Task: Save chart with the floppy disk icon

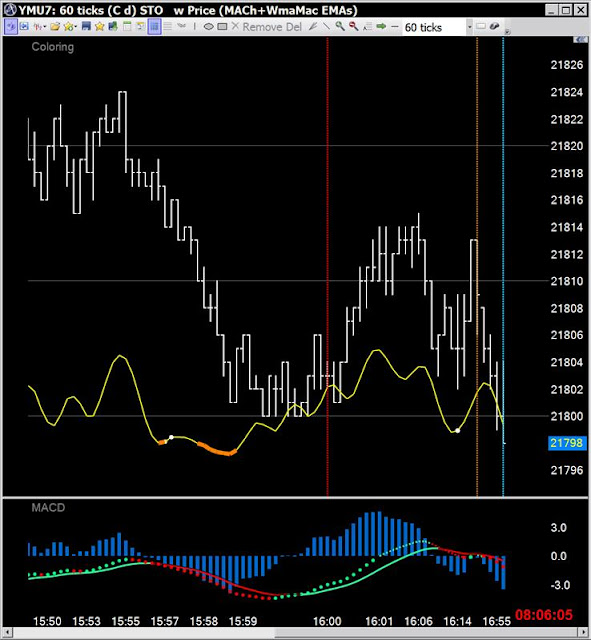Action: (86, 27)
